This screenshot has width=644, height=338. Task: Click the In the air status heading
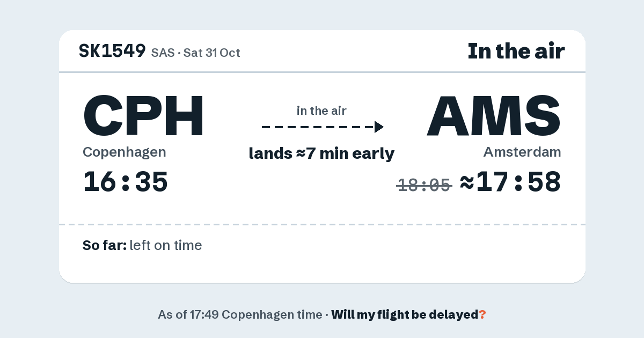coord(516,51)
